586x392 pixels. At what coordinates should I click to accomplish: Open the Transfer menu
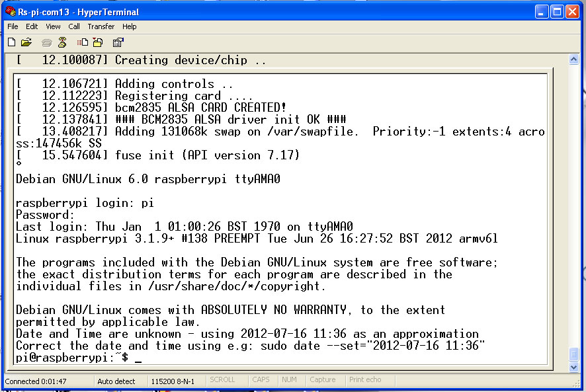101,26
